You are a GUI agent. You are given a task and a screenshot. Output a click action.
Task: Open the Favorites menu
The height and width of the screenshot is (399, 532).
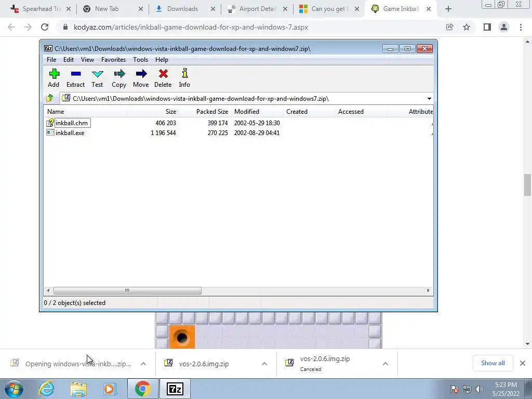pyautogui.click(x=113, y=60)
